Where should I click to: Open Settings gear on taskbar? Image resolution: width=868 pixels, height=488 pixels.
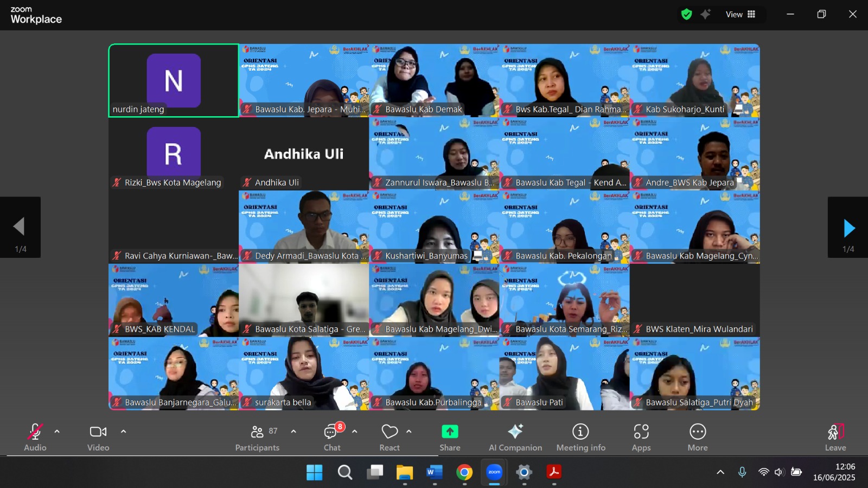tap(524, 472)
